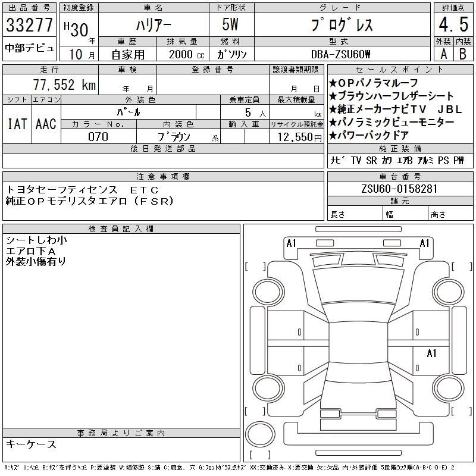Image resolution: width=476 pixels, height=476 pixels.
Task: Click the usage history 自家用
Action: (128, 55)
